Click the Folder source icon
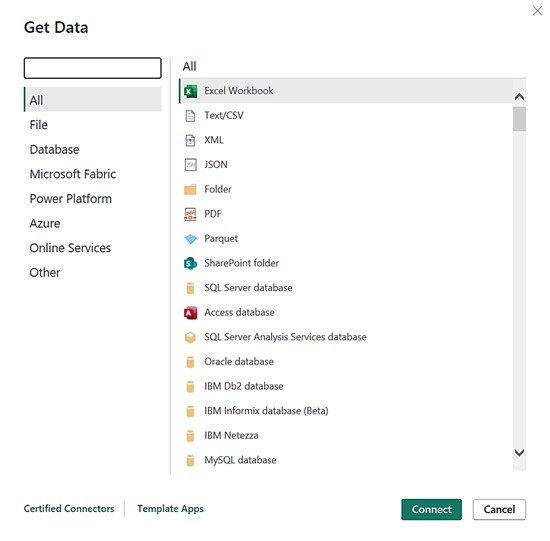 (190, 189)
